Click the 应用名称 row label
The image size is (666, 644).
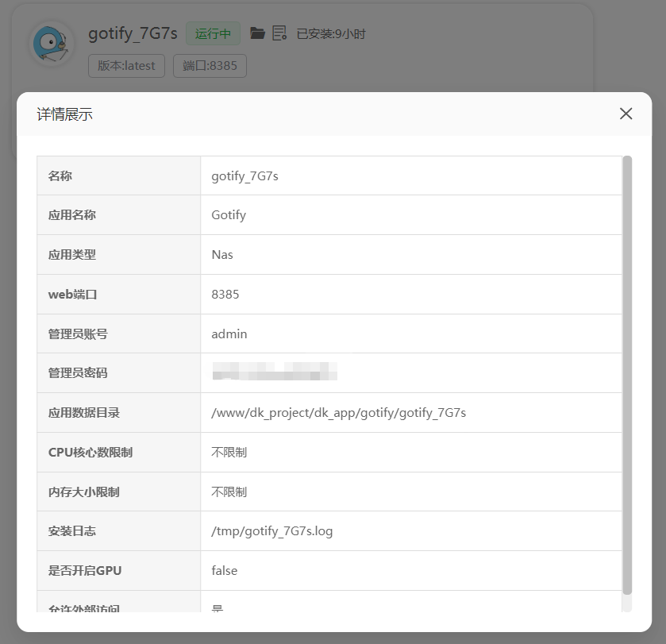(71, 215)
